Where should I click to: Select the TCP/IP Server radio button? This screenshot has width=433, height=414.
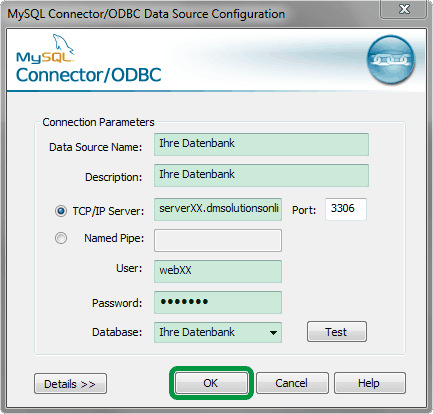click(x=61, y=211)
